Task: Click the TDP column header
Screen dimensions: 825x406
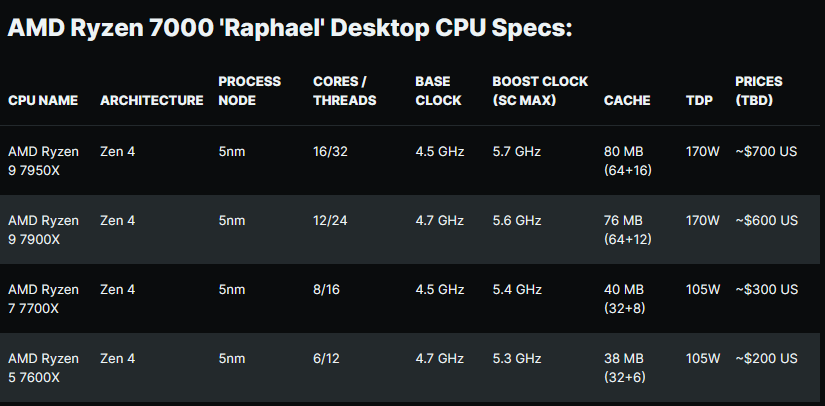Action: pyautogui.click(x=698, y=100)
